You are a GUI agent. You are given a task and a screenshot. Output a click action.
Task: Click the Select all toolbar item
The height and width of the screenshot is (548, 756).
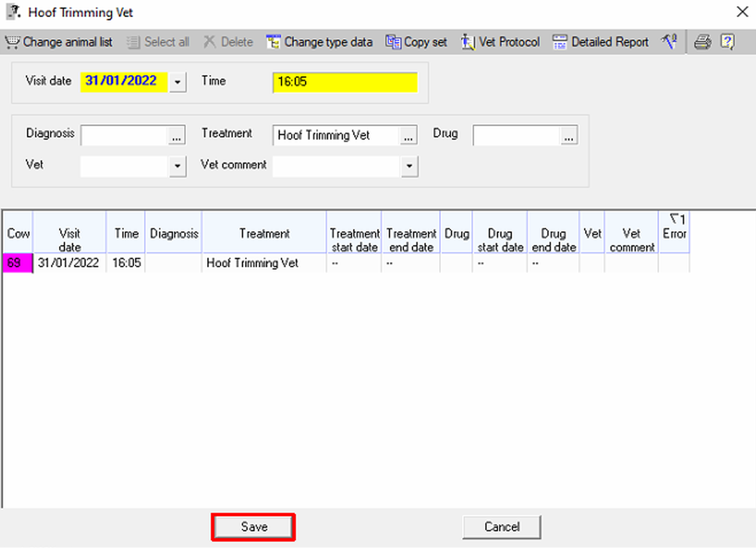pos(158,42)
